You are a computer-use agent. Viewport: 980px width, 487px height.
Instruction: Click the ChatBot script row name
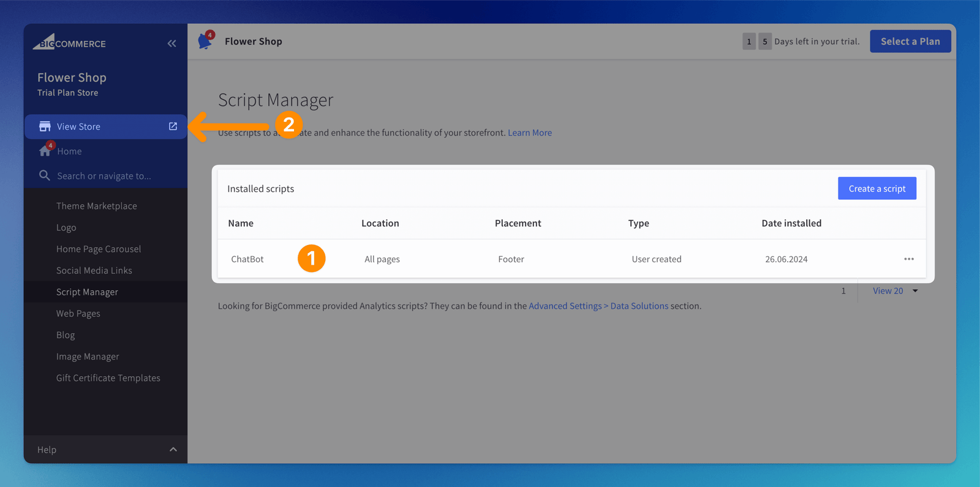pos(247,259)
